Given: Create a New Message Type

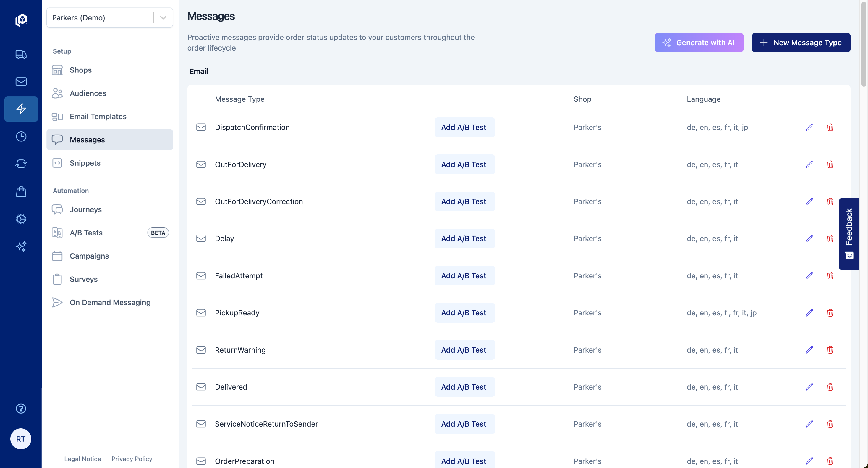Looking at the screenshot, I should pos(801,43).
